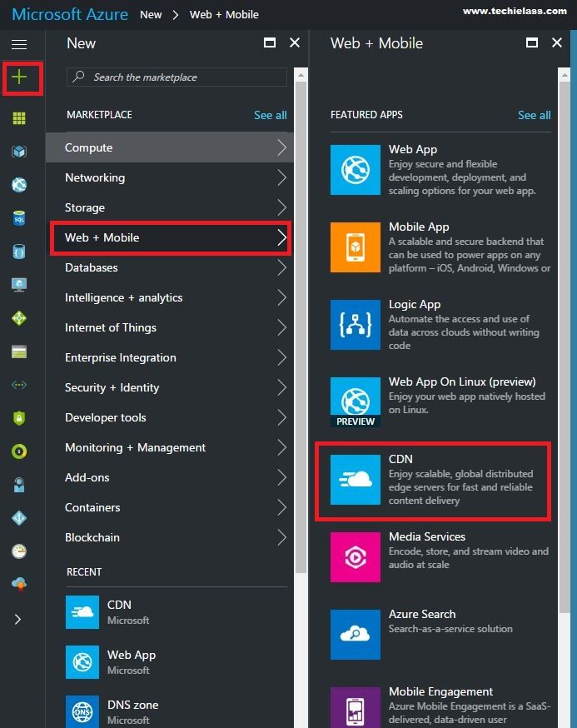
Task: Click the New breadcrumb in top bar
Action: pos(151,14)
